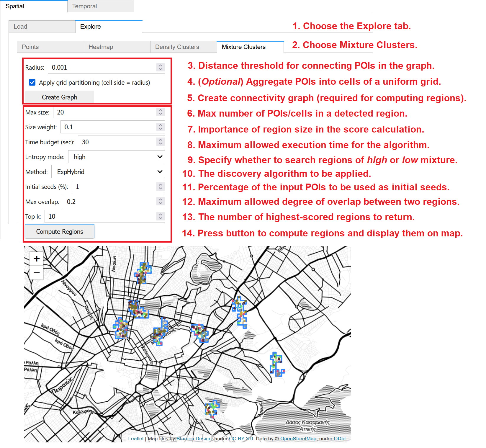Open the Density Clusters sub-tab
This screenshot has width=486, height=448.
(184, 47)
